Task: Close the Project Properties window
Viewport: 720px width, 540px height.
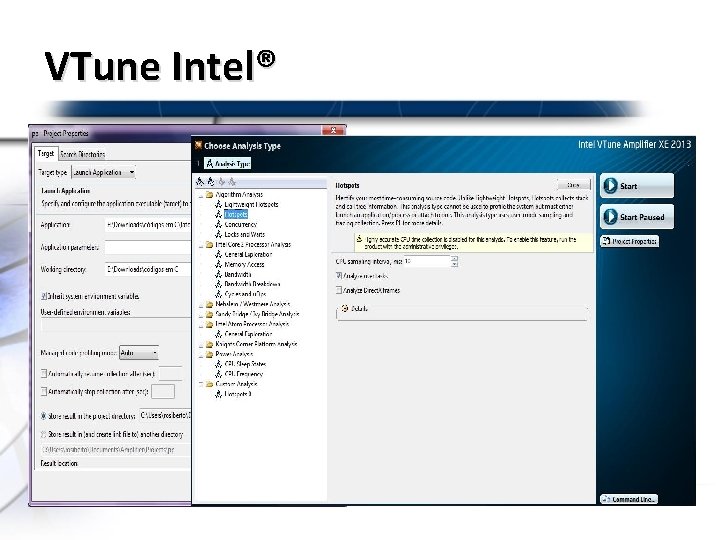Action: pos(333,130)
